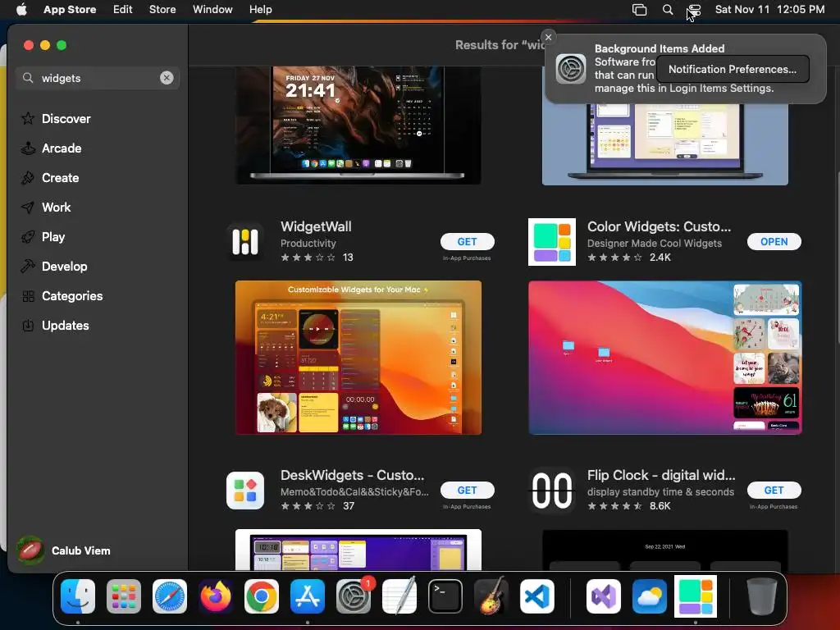Open the Help menu
The height and width of the screenshot is (630, 840).
point(260,9)
